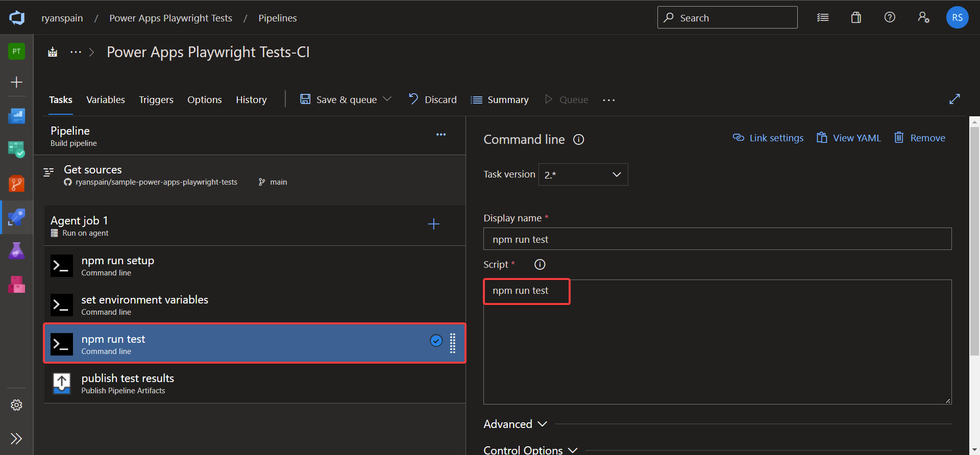
Task: Click the Queue button
Action: (567, 99)
